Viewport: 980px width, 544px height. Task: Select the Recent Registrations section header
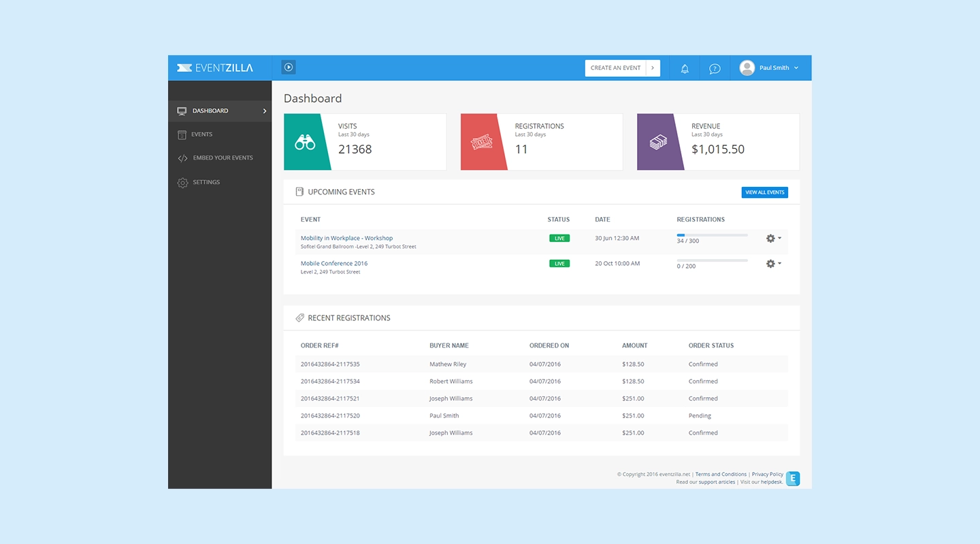point(350,318)
